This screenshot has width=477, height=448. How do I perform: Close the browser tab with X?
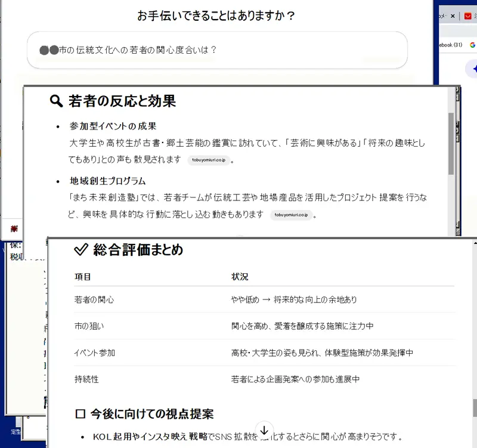click(453, 16)
